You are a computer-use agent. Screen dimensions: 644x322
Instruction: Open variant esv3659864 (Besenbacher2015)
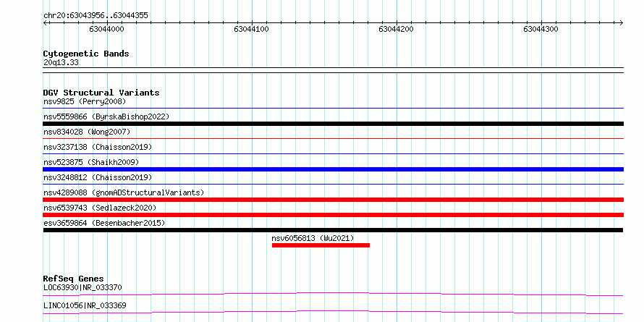tap(104, 223)
